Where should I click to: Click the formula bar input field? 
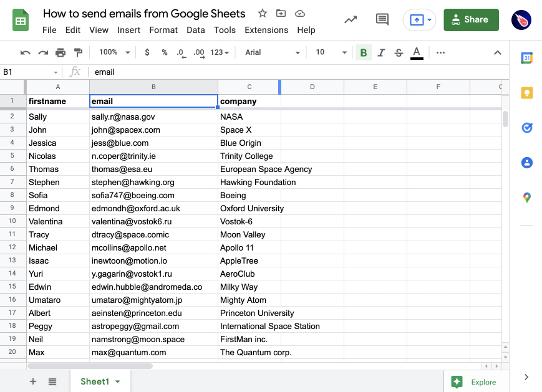[x=298, y=72]
